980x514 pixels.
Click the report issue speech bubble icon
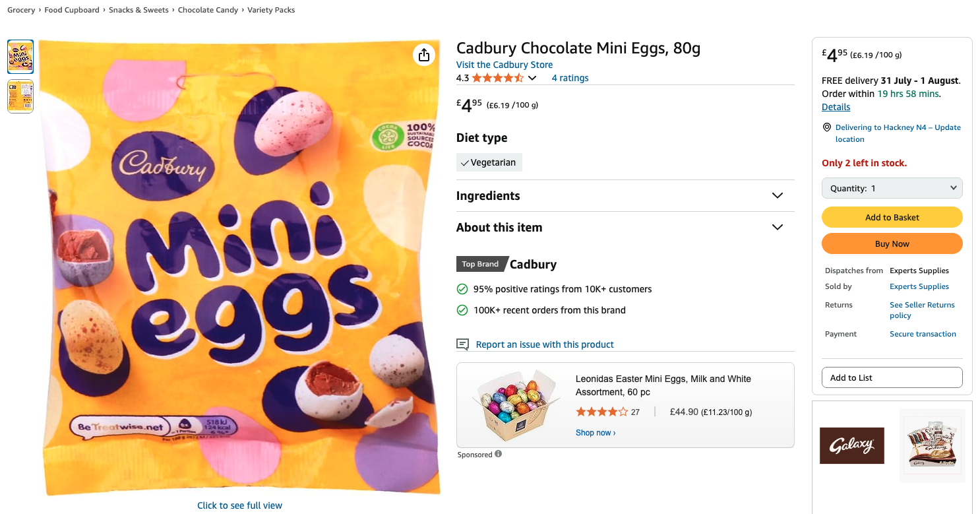463,344
